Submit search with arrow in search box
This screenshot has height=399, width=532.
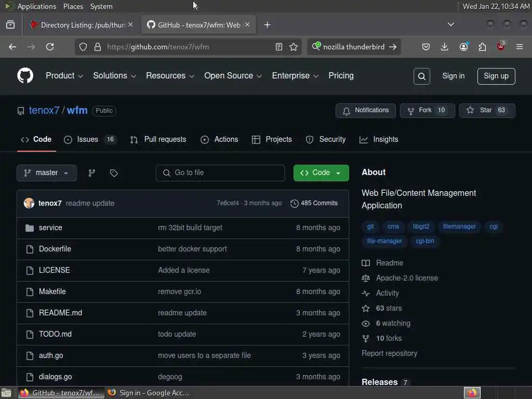(393, 47)
